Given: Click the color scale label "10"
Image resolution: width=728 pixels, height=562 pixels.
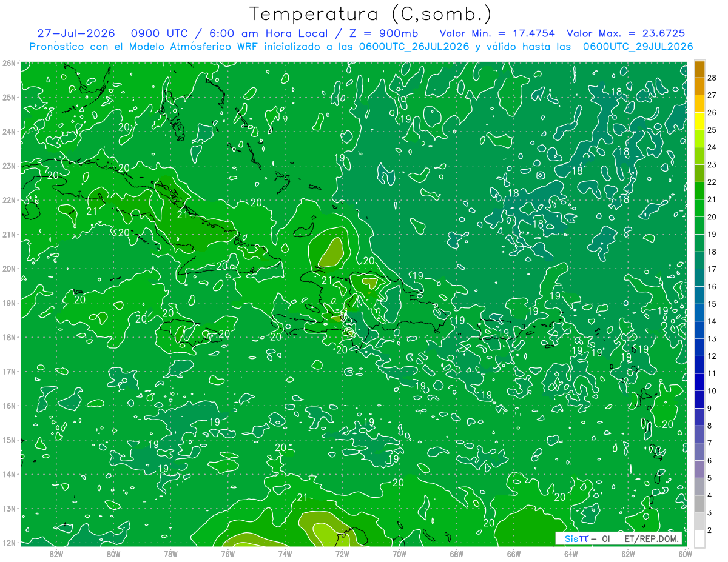Looking at the screenshot, I should [712, 391].
